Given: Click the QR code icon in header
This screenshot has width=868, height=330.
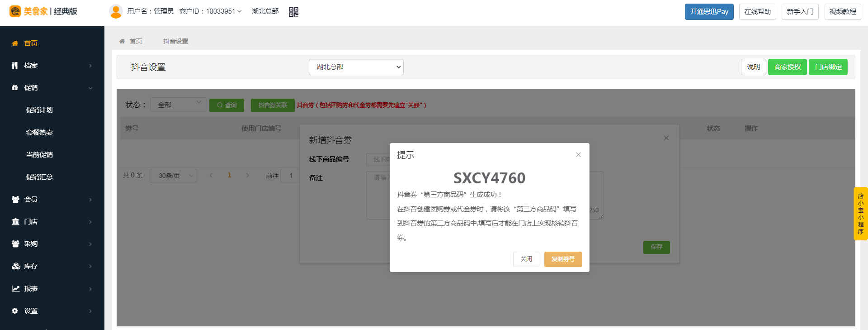Looking at the screenshot, I should (293, 12).
